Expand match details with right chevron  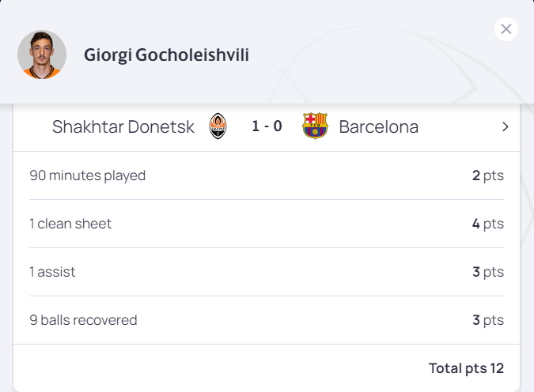pyautogui.click(x=505, y=126)
